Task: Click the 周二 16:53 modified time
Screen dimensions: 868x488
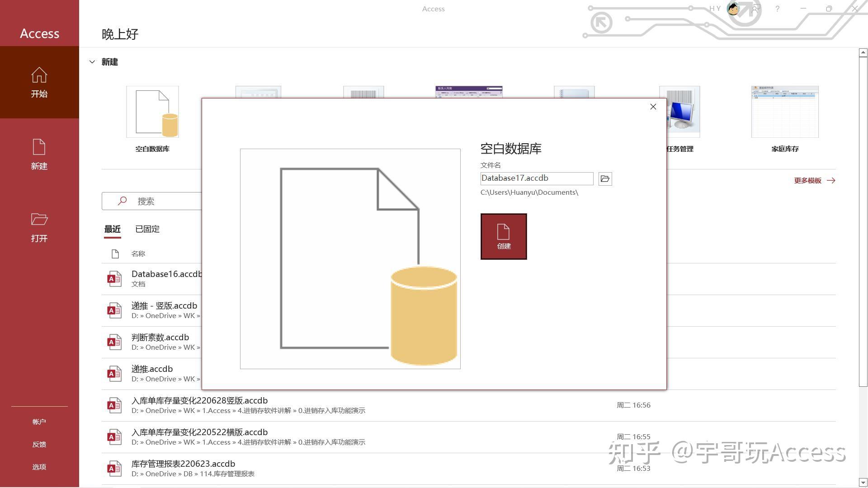Action: 633,469
